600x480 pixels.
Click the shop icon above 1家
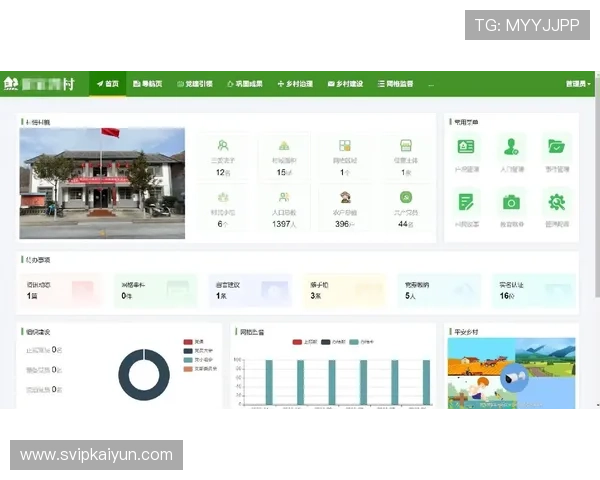tap(406, 145)
